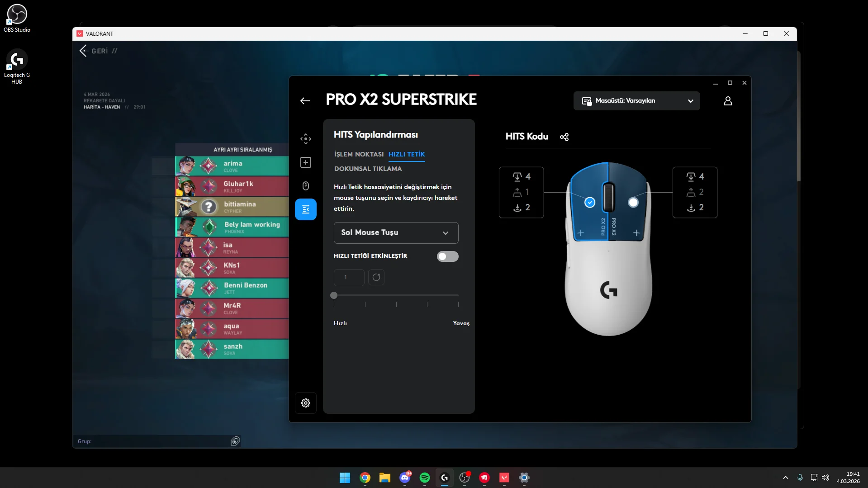Open the Sol Mouse Tuşu dropdown

[396, 233]
